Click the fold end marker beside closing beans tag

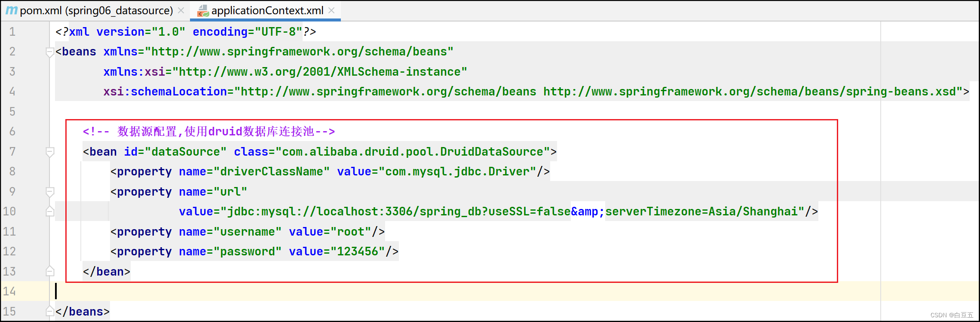[50, 311]
